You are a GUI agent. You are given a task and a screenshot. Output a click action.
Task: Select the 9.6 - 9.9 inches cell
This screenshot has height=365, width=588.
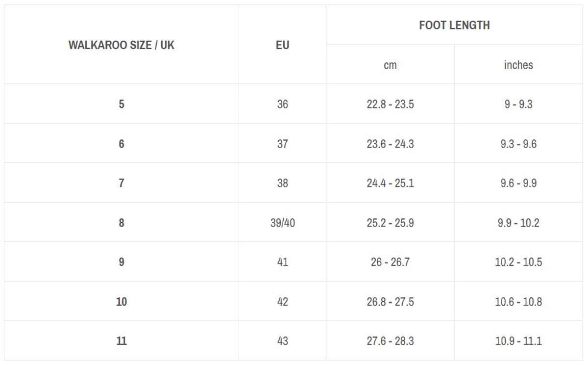click(x=518, y=183)
